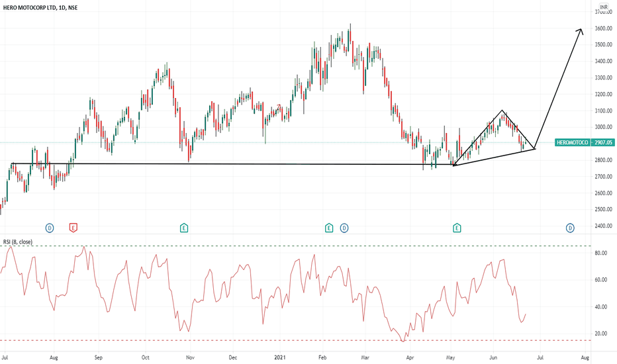
Task: Click the 3100.00 price axis label
Action: coord(603,111)
